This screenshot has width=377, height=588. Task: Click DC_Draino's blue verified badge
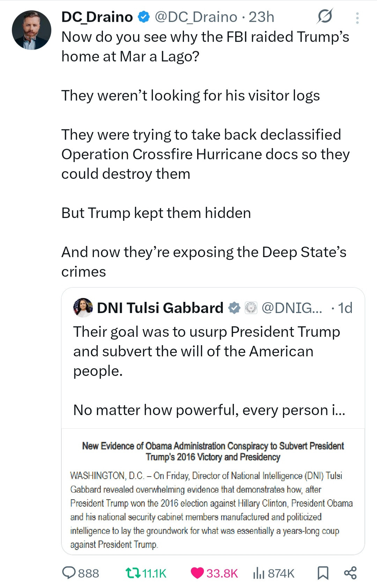click(144, 17)
